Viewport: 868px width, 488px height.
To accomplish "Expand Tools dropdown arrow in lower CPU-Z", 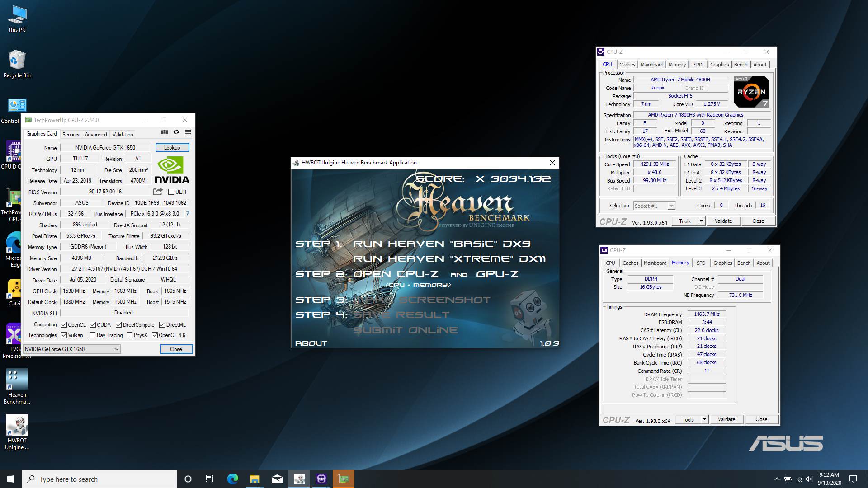I will click(x=704, y=419).
